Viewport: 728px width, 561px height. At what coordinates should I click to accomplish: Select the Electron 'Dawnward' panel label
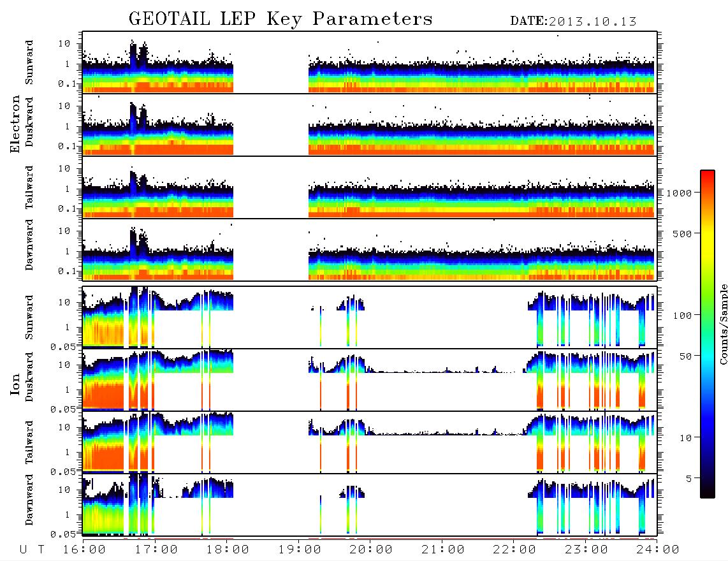[29, 245]
